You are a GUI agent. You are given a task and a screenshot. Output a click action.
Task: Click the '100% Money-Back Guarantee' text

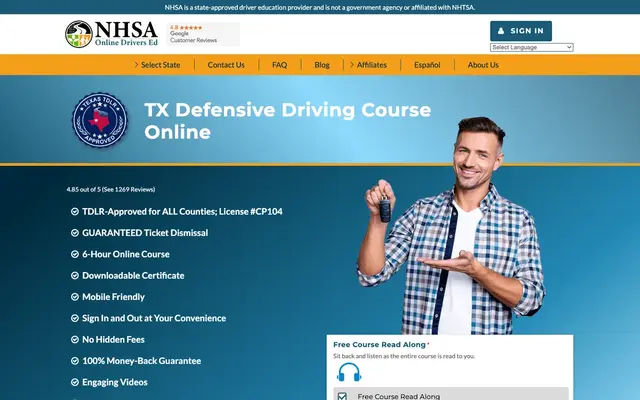click(x=142, y=361)
